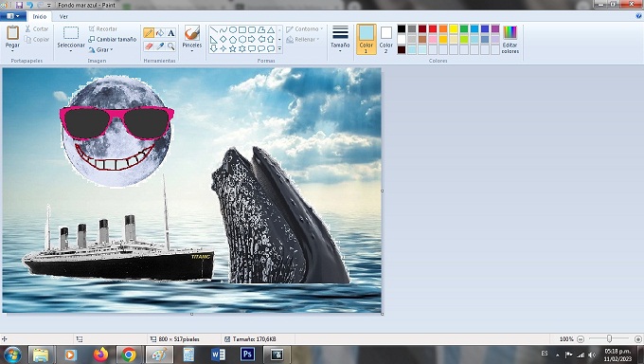Pick the pentagon shape
644x364 pixels.
point(232,40)
